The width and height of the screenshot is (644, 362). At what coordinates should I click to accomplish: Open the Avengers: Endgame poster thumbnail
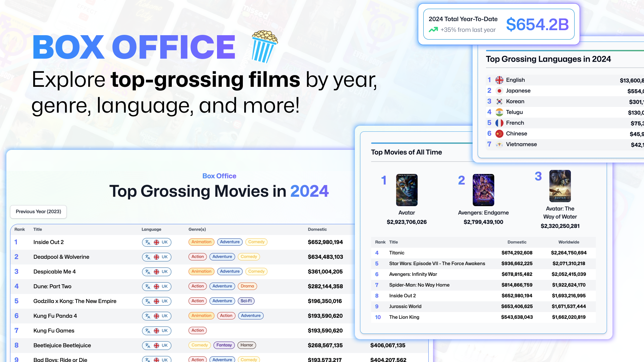pos(483,190)
